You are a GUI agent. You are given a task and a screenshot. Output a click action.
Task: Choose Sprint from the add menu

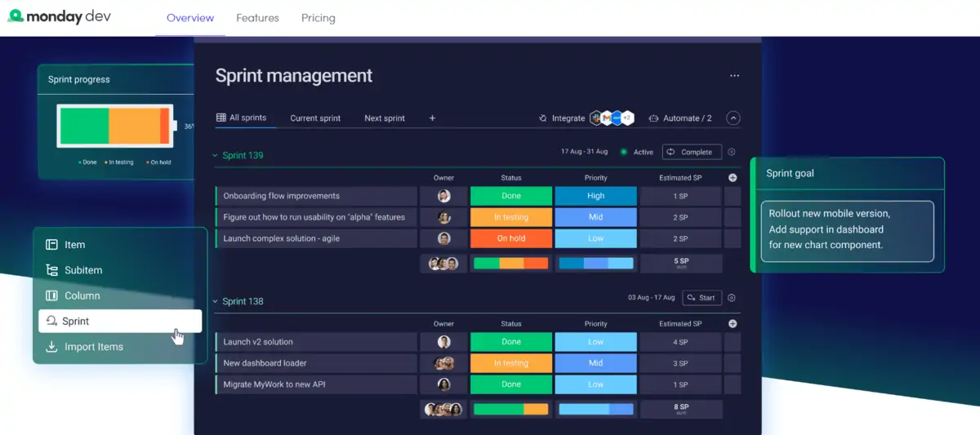[120, 321]
